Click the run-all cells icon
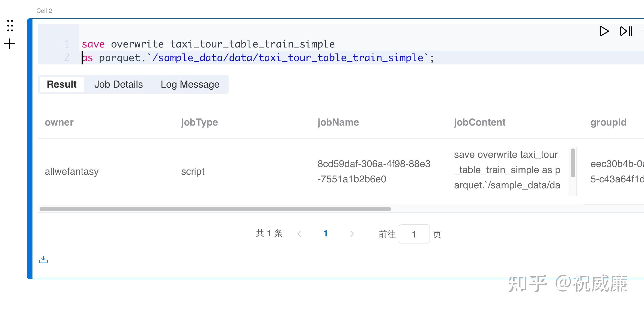Screen dimensions: 644x309 click(625, 31)
